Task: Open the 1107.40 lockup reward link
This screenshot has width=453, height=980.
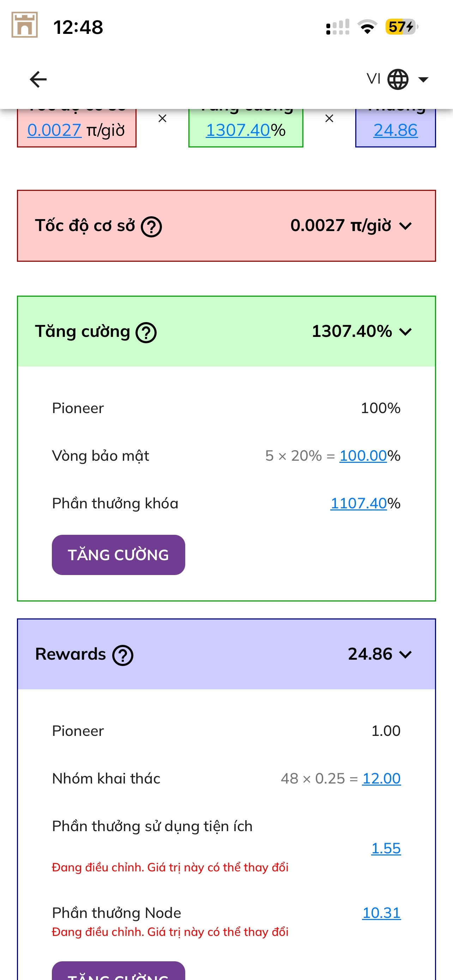Action: (358, 503)
